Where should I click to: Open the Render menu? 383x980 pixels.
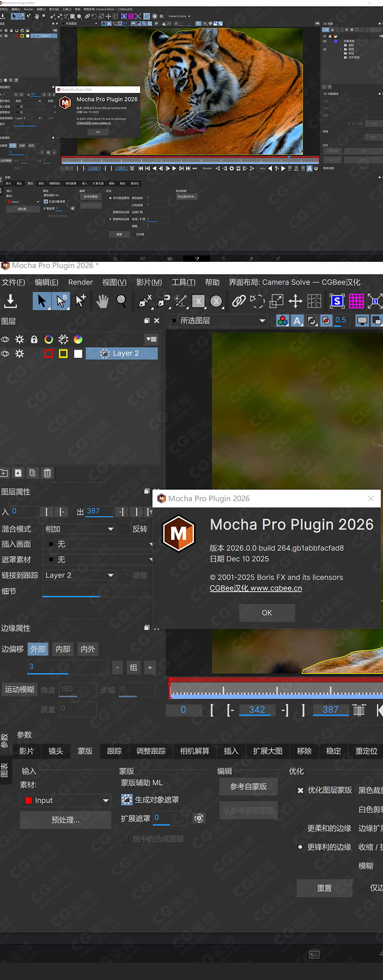click(80, 282)
